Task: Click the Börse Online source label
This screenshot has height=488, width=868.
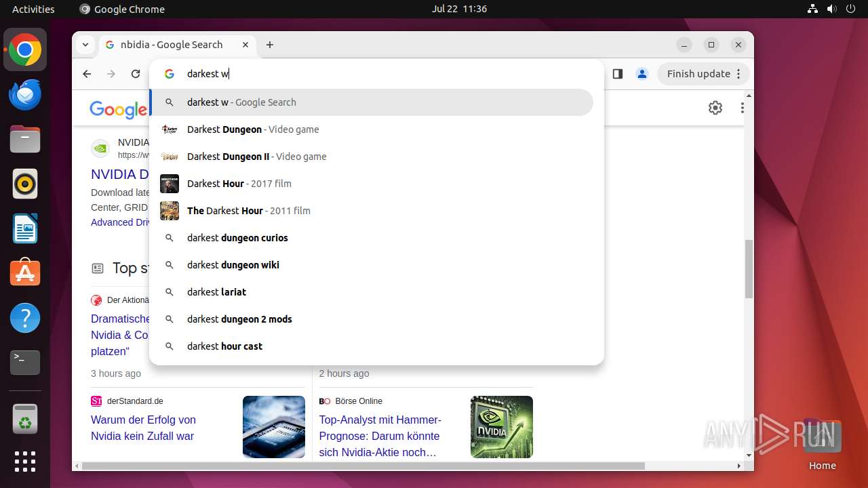Action: click(x=359, y=401)
